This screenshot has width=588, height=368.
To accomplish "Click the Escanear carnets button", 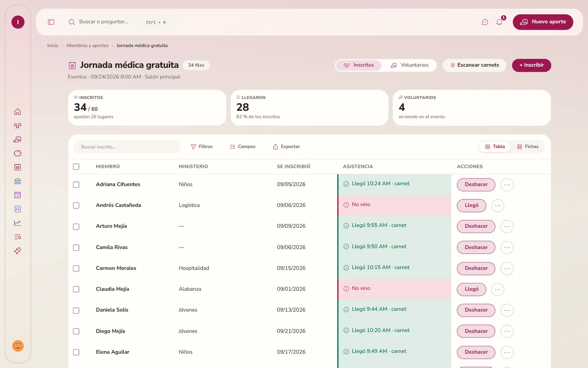I will [x=474, y=65].
